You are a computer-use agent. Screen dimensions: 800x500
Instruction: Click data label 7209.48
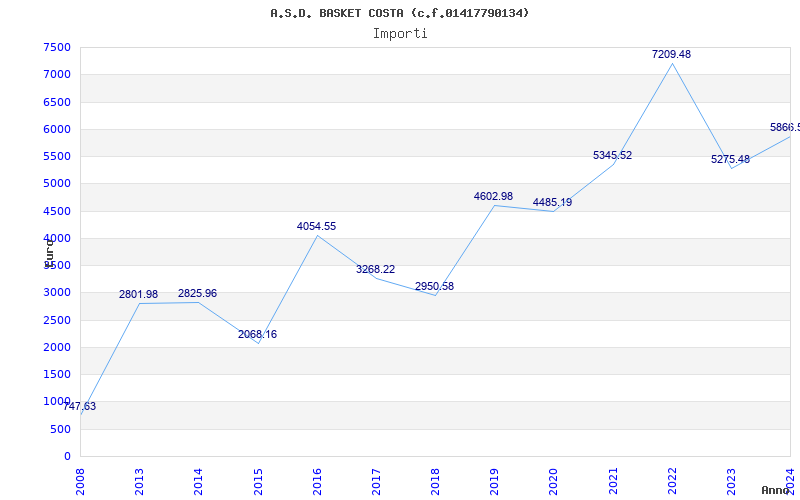click(x=671, y=54)
